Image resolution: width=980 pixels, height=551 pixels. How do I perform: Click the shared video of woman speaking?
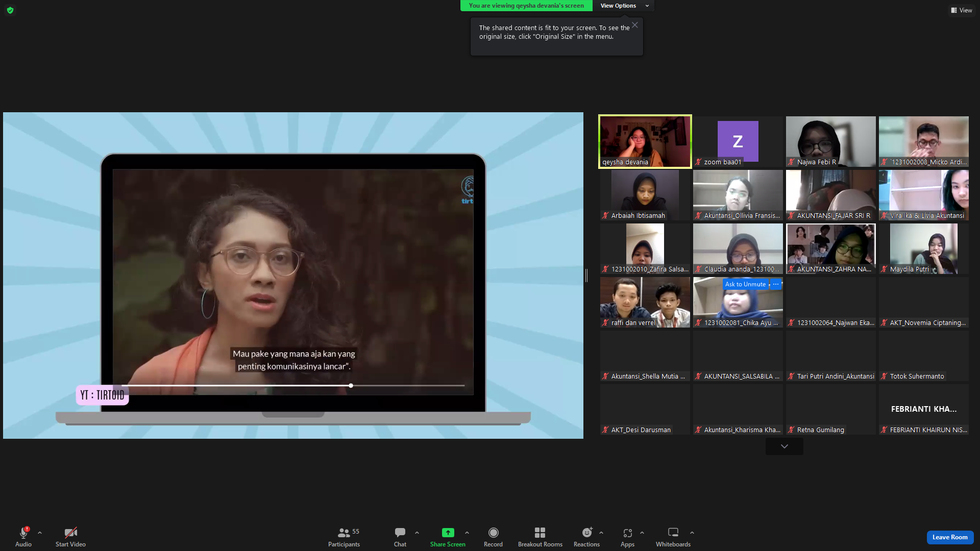[293, 282]
